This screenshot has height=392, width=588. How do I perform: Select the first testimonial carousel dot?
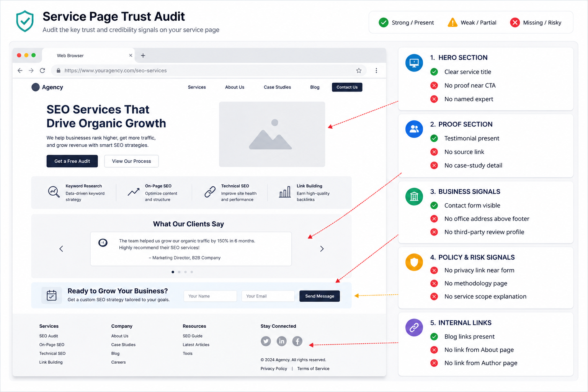click(x=173, y=272)
